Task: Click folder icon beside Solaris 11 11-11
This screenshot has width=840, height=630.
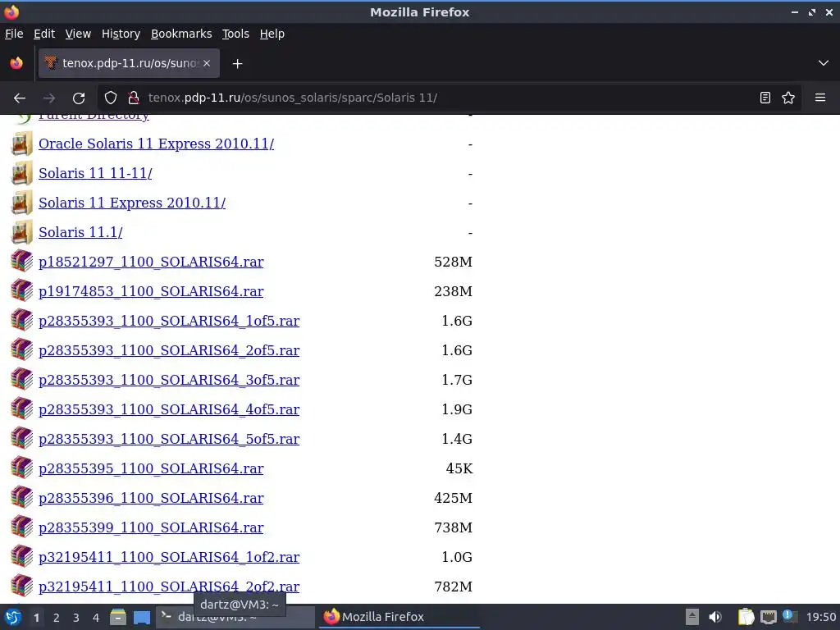Action: pyautogui.click(x=21, y=173)
